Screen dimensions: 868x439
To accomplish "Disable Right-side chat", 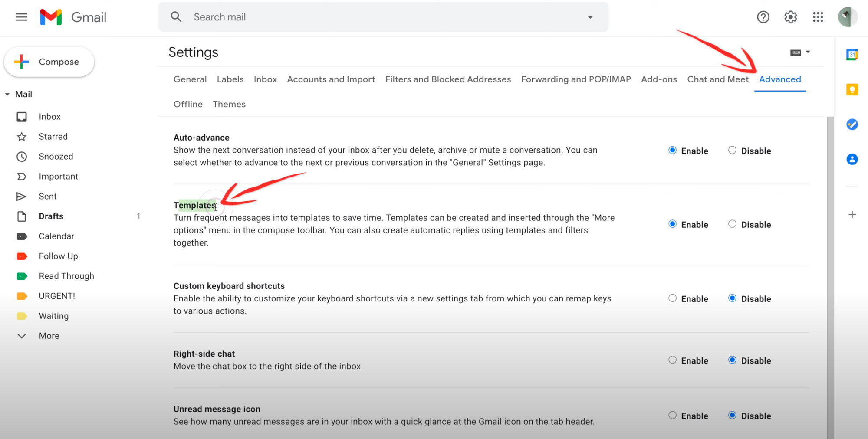I will 732,360.
